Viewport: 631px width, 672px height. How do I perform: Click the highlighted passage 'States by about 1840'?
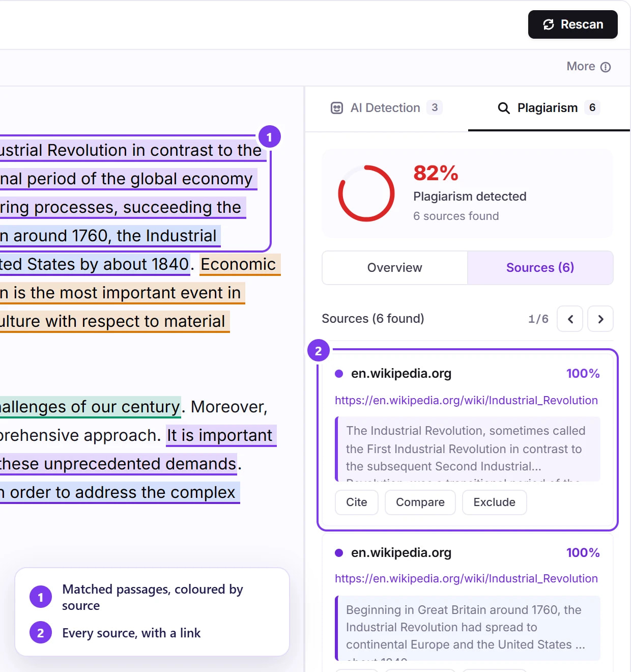coord(108,265)
